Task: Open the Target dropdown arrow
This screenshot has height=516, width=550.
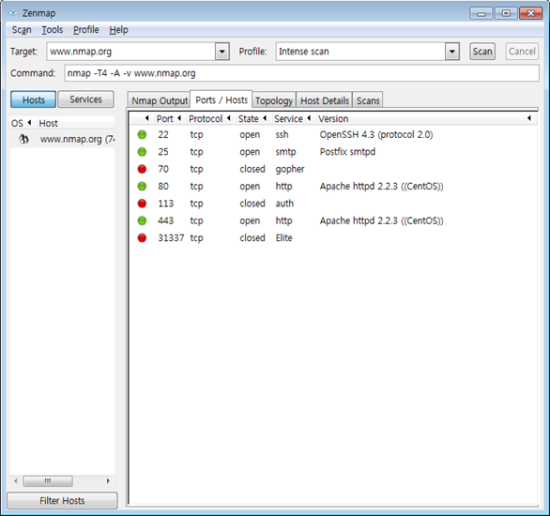Action: point(222,52)
